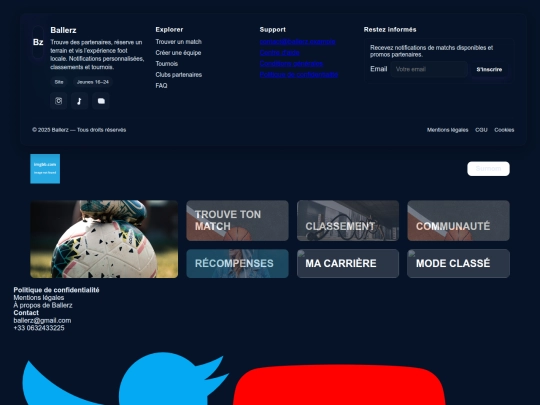This screenshot has width=540, height=405.
Task: Open the Ma carrière card
Action: click(348, 263)
